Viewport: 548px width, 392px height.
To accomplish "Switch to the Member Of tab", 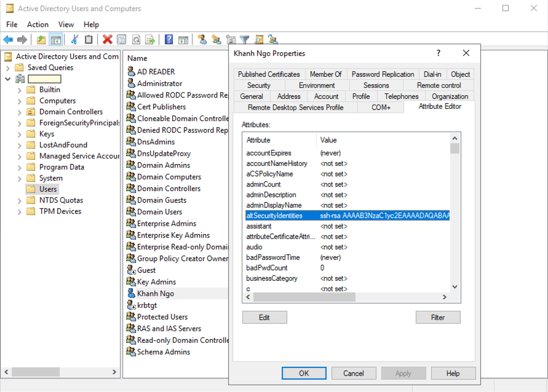I will (x=326, y=74).
